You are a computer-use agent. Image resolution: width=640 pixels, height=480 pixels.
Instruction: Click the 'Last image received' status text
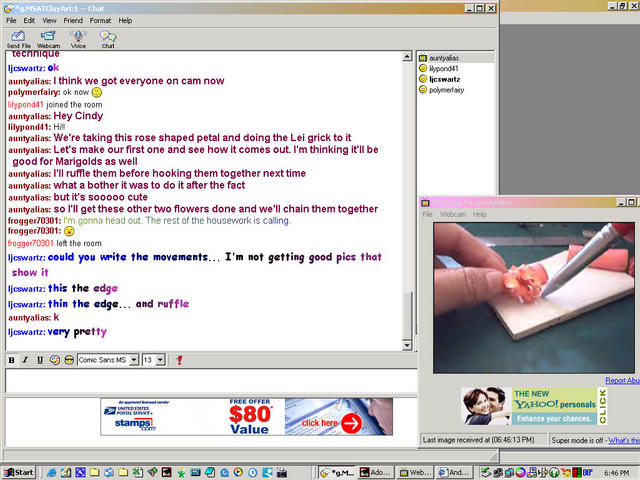[478, 440]
